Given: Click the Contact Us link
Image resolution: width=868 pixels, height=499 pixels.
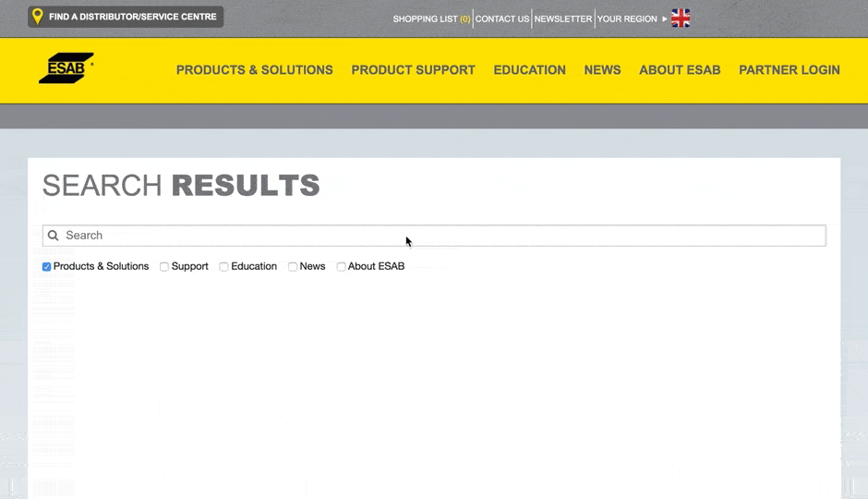Looking at the screenshot, I should [502, 18].
